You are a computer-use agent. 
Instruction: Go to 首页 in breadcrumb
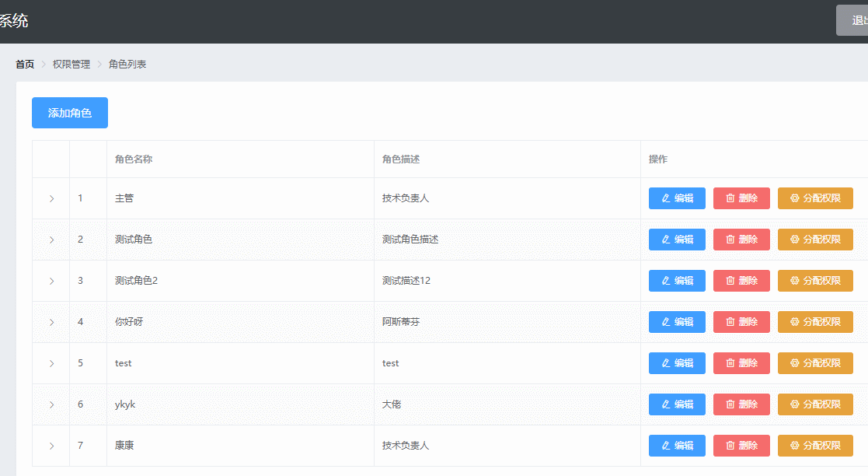(25, 65)
